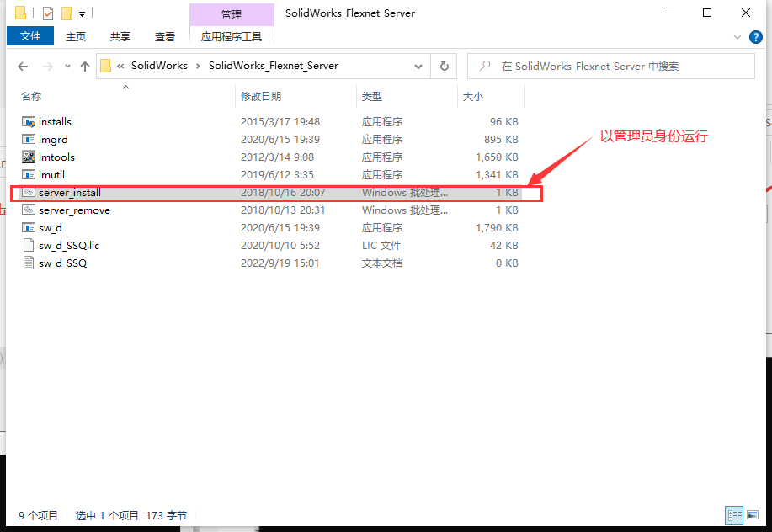This screenshot has height=532, width=772.
Task: Click the search SolidWorks_Flexnet_Server input field
Action: pyautogui.click(x=611, y=66)
